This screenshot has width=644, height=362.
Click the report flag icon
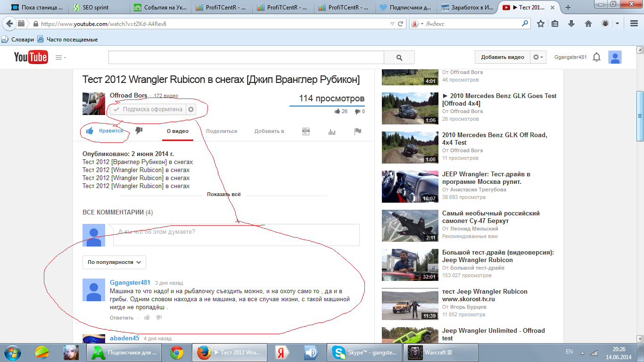point(358,132)
